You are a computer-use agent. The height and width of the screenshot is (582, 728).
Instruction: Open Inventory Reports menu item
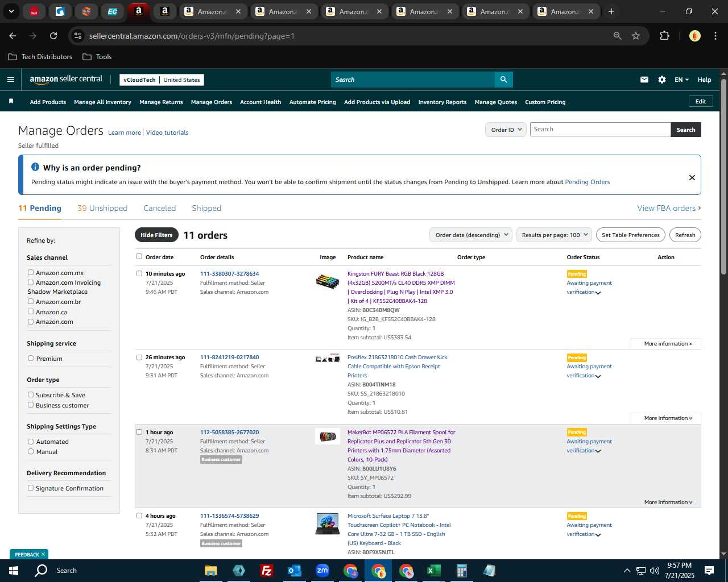pyautogui.click(x=442, y=102)
